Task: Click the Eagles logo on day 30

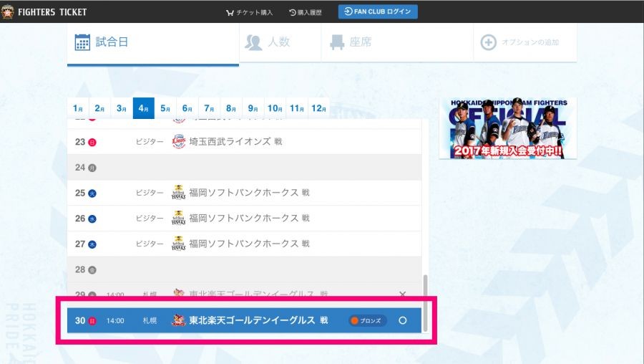Action: (179, 320)
